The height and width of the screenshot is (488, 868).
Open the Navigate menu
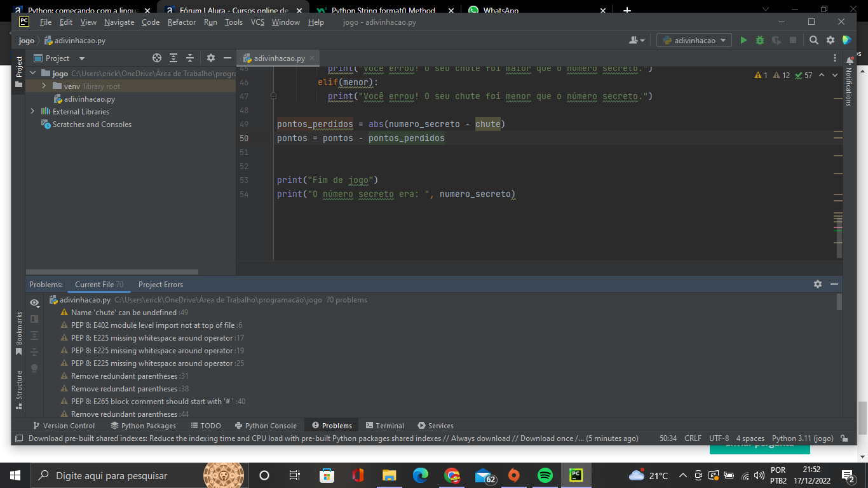(119, 22)
